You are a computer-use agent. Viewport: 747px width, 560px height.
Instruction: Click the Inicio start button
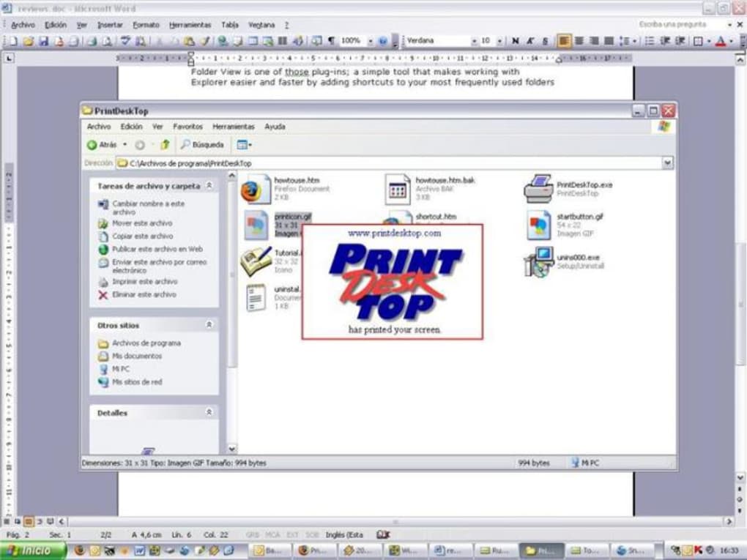32,550
